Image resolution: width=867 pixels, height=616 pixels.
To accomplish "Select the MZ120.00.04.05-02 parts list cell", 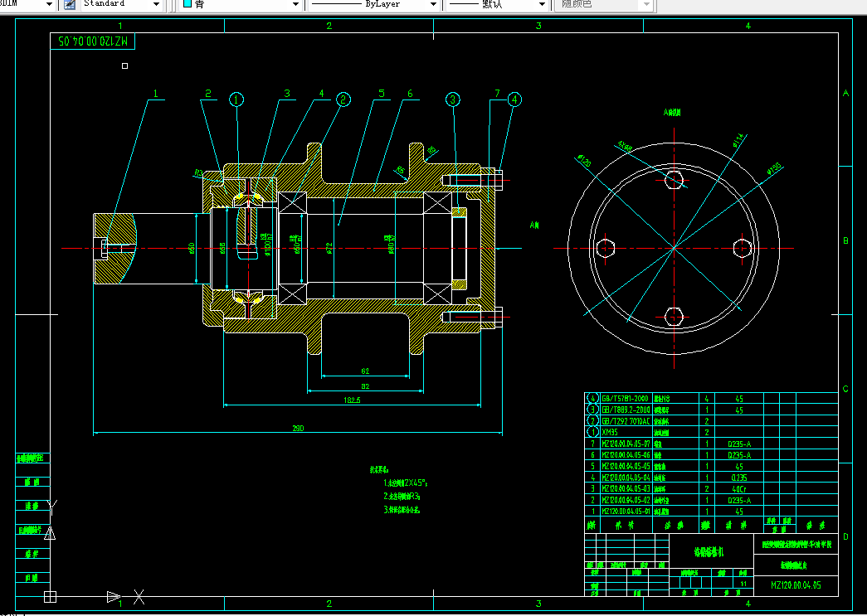I will [x=626, y=500].
